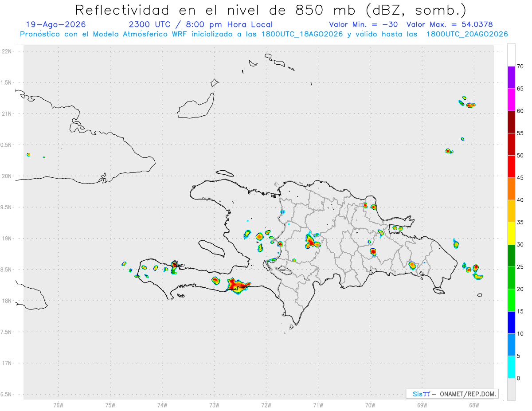Image resolution: width=532 pixels, height=411 pixels.
Task: Select the yellow 30-35 dBZ colorbar segment
Action: click(511, 233)
